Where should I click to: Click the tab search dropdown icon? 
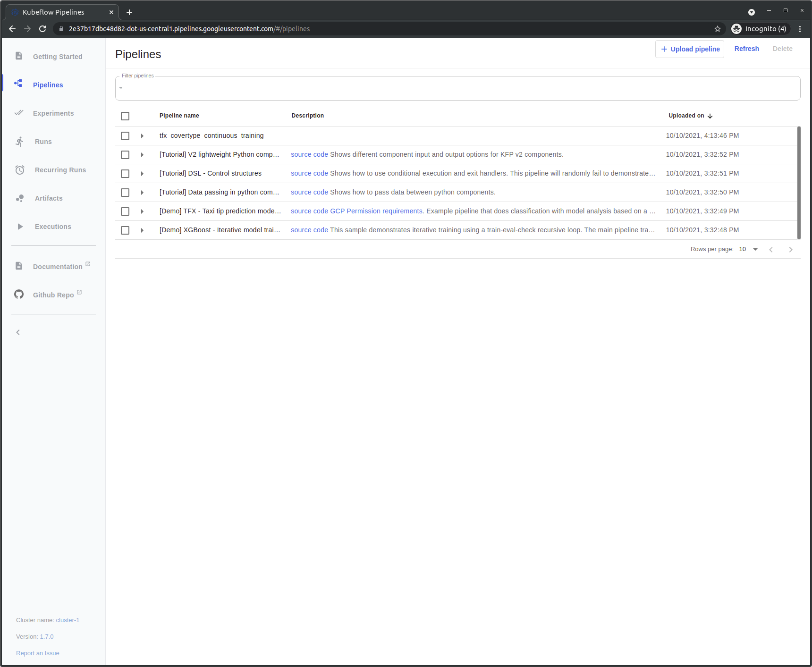(752, 12)
